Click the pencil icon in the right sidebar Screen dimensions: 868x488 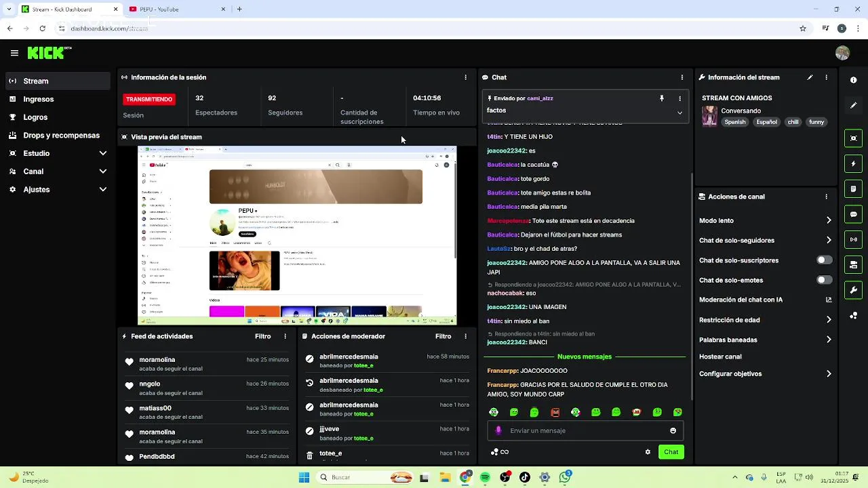(853, 105)
